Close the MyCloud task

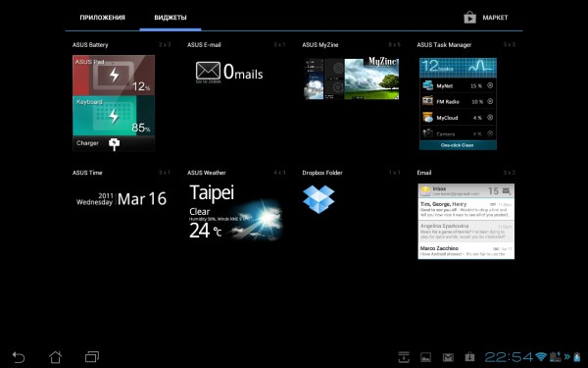[x=490, y=118]
